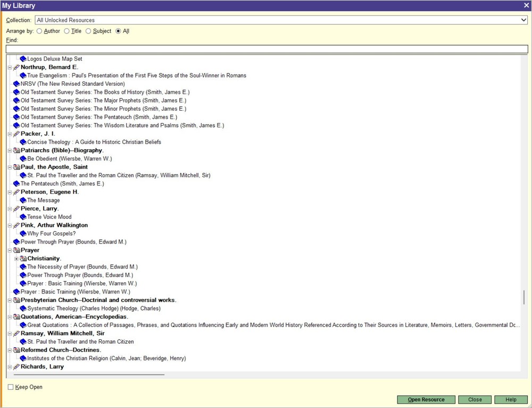Open The Message via its book icon
Image resolution: width=532 pixels, height=408 pixels.
pos(22,200)
